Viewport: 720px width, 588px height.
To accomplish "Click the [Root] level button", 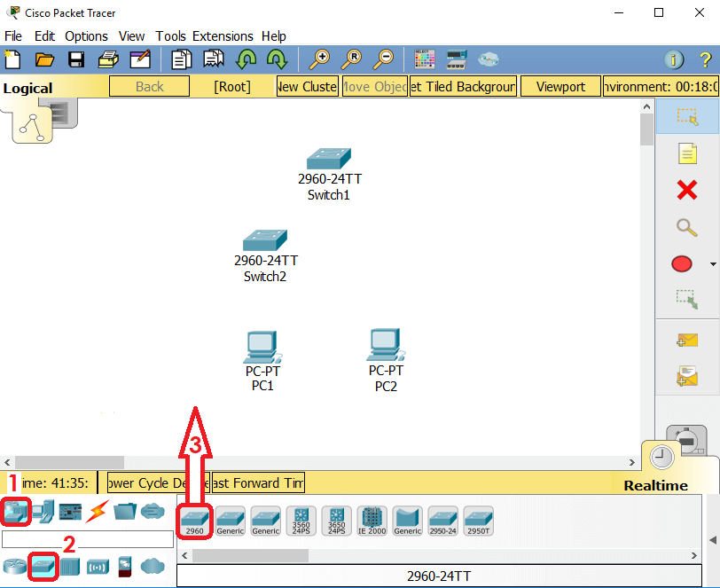I will pyautogui.click(x=232, y=86).
